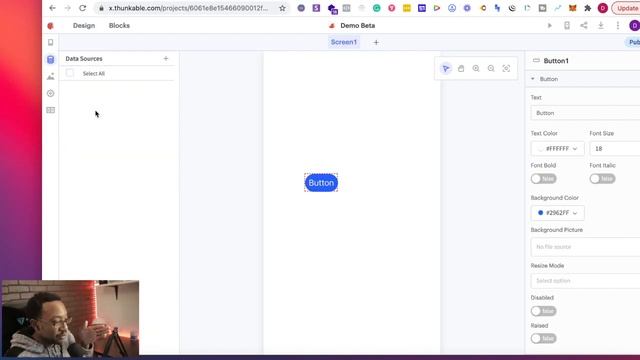Click the Text input field
The width and height of the screenshot is (640, 360).
[585, 113]
